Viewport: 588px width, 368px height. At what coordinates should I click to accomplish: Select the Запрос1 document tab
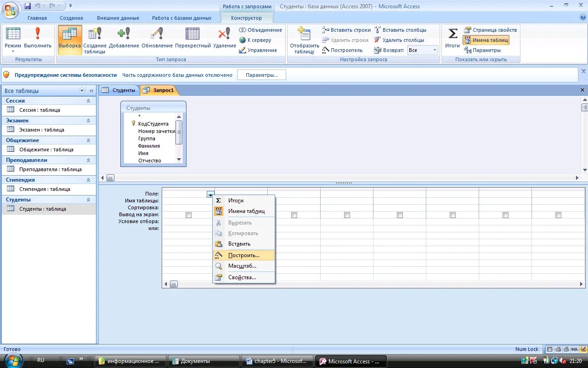click(159, 90)
